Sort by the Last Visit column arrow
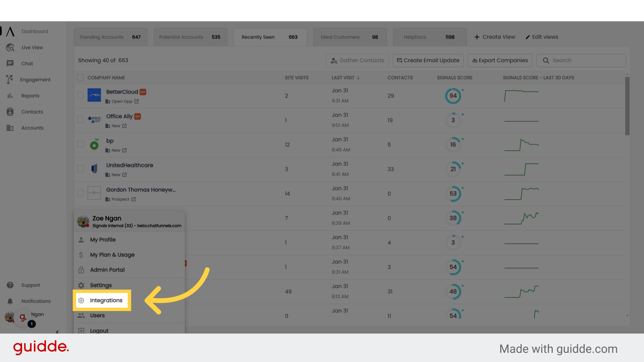 click(358, 78)
